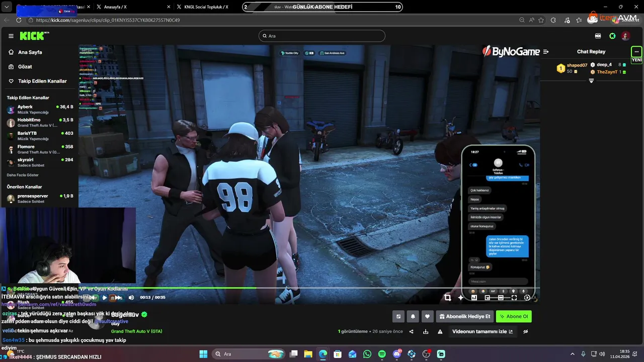
Task: Open WhatsApp from the taskbar
Action: pos(367,354)
